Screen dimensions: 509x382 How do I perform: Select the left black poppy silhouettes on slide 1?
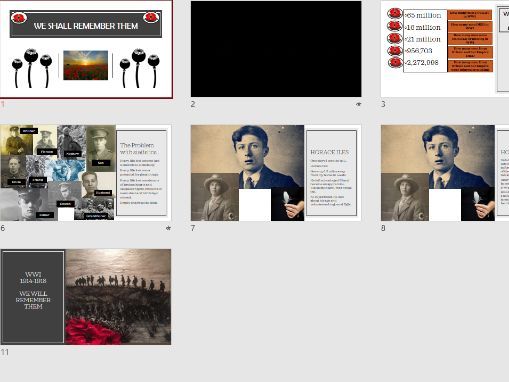click(32, 68)
